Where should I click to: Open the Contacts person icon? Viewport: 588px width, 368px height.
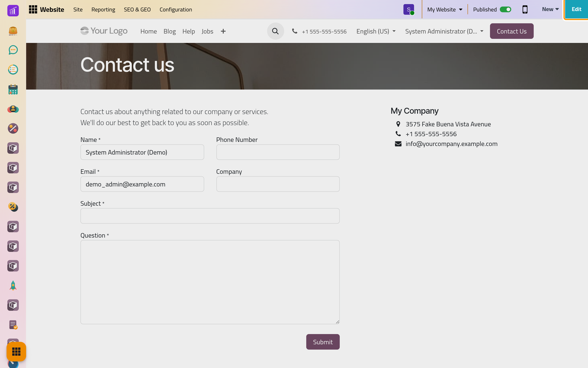13,109
